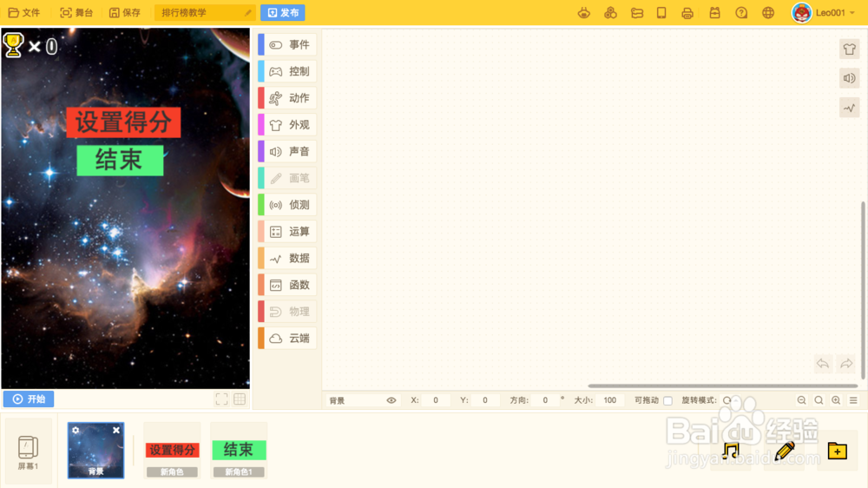Zoom in the workspace with plus magnifier

coord(836,400)
